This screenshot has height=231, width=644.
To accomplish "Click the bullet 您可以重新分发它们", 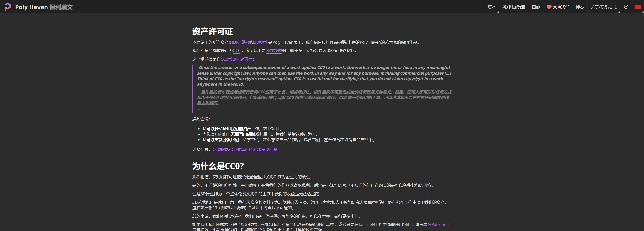I will click(x=221, y=140).
